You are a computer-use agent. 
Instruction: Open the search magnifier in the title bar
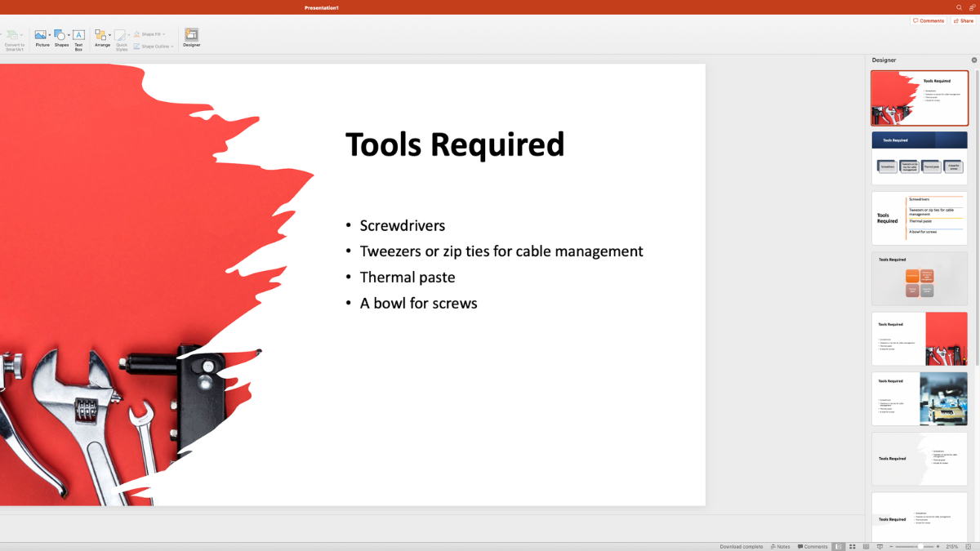point(960,7)
